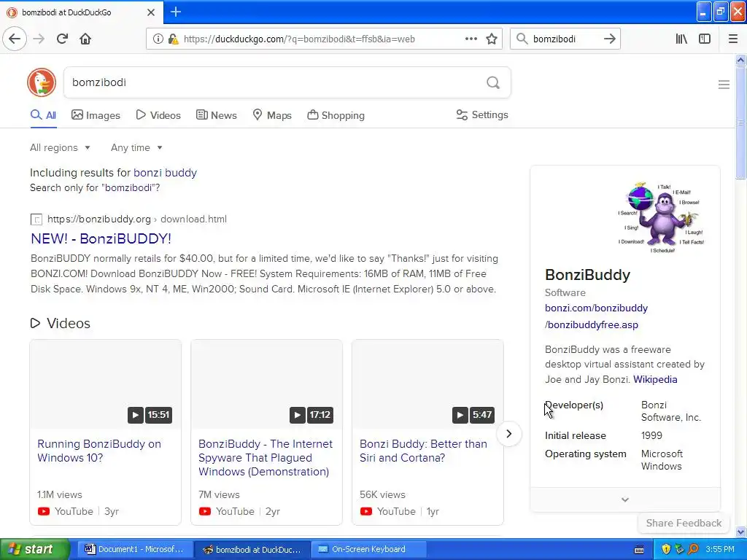Viewport: 747px width, 560px height.
Task: Switch to the Maps tab
Action: pos(272,115)
